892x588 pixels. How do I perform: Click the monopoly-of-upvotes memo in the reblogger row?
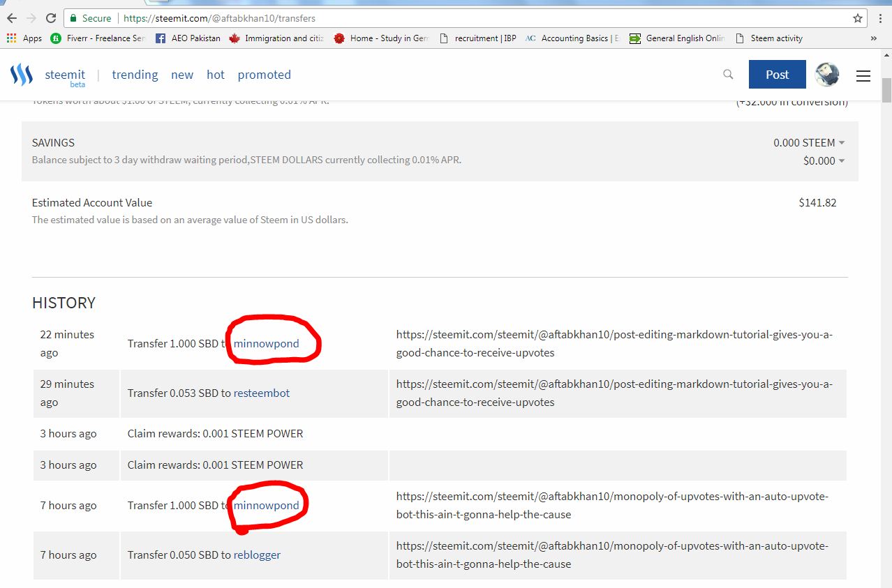point(612,555)
